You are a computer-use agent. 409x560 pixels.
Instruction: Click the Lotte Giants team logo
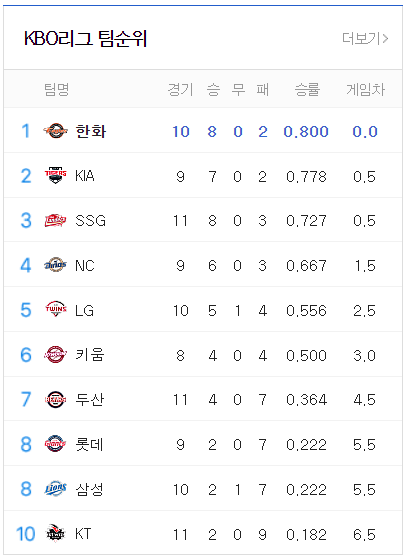[x=55, y=444]
